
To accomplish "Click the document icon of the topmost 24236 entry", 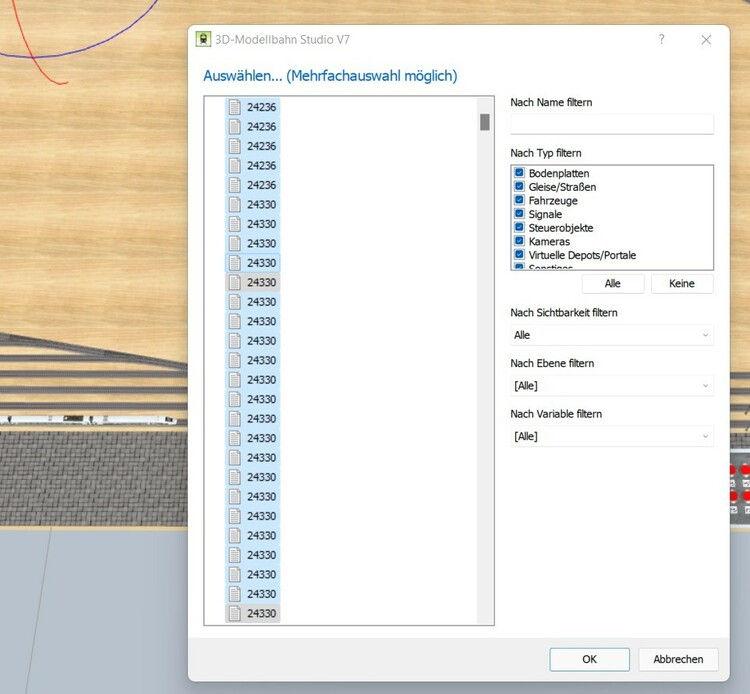I will click(235, 107).
